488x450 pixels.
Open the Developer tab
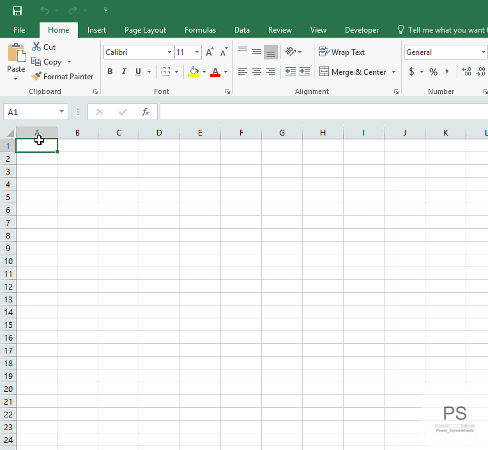click(362, 30)
